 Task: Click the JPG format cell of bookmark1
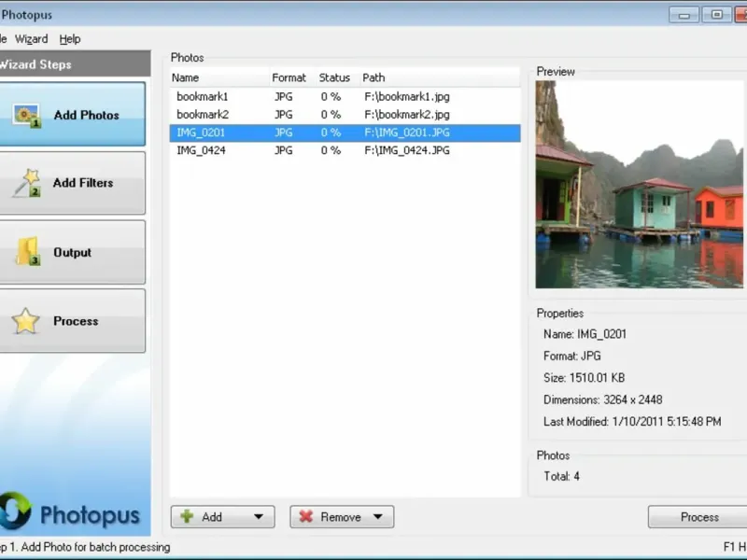(284, 97)
